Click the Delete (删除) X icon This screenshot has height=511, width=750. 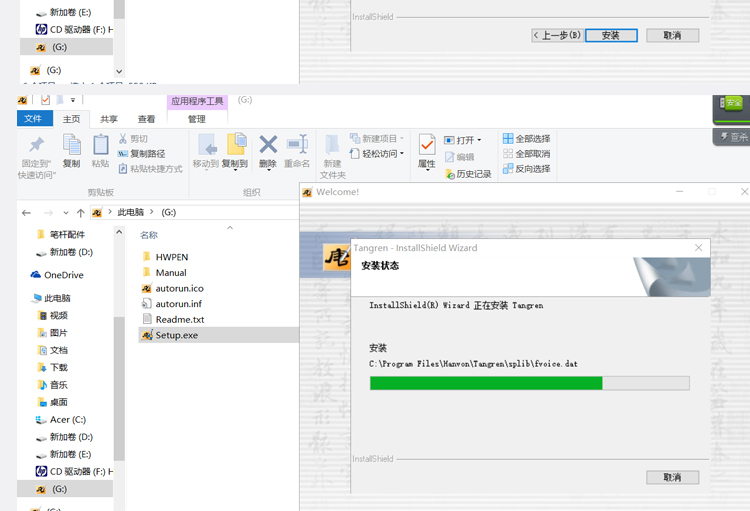coord(268,146)
